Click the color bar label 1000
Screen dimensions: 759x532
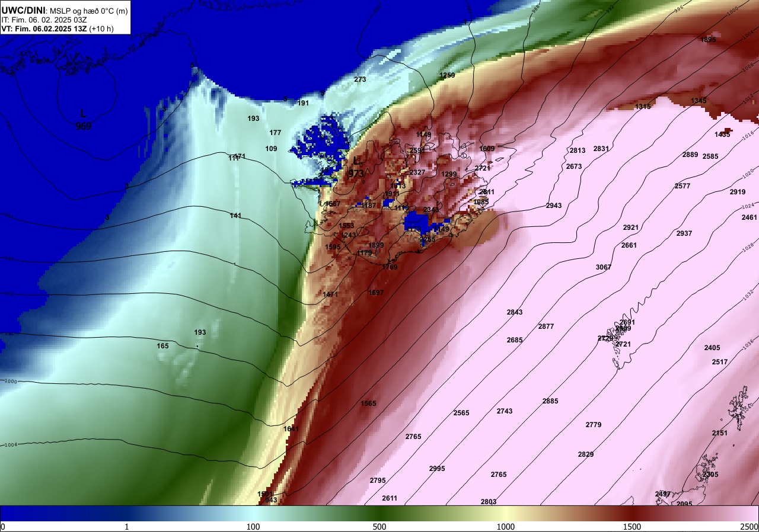(506, 527)
